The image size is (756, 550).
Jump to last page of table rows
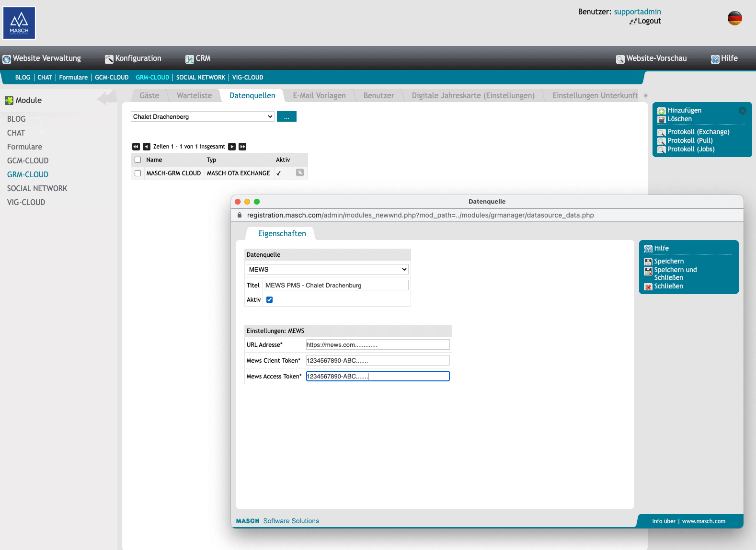pos(242,147)
